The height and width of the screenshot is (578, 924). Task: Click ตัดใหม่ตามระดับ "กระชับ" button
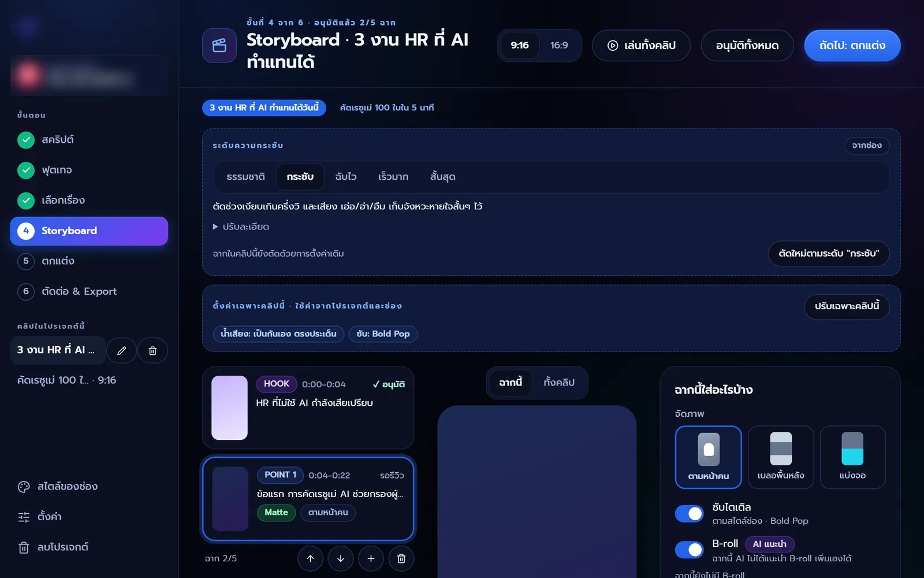pyautogui.click(x=829, y=253)
